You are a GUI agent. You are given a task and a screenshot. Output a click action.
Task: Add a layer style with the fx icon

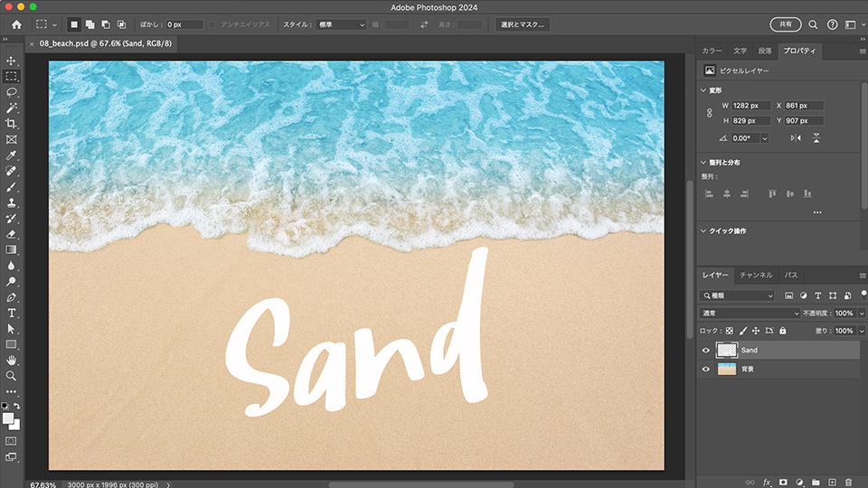click(767, 483)
